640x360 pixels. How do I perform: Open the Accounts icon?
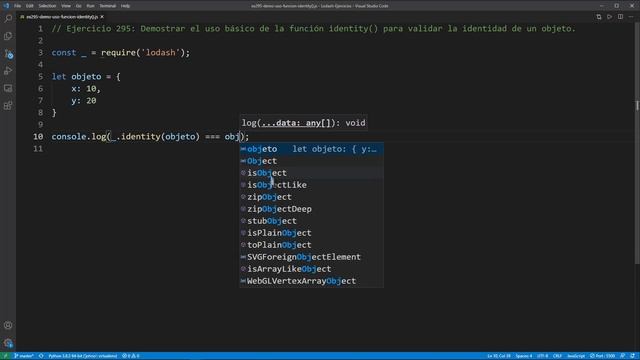tap(8, 325)
